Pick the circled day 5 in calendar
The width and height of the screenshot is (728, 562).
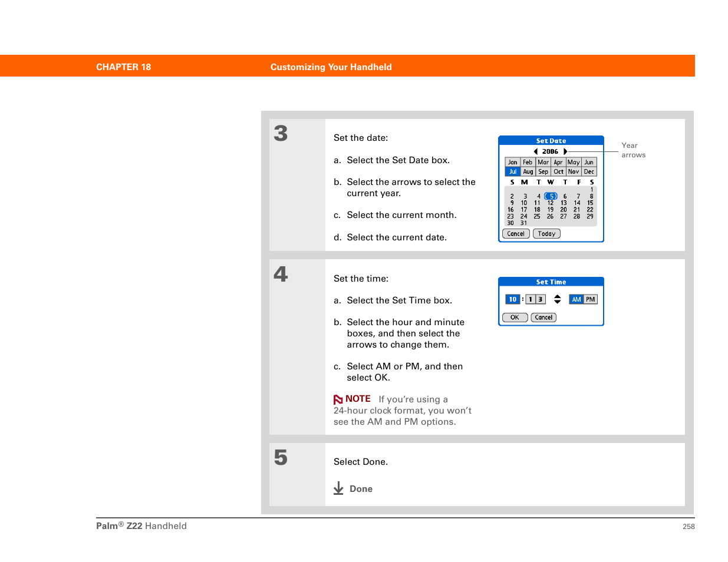coord(551,196)
